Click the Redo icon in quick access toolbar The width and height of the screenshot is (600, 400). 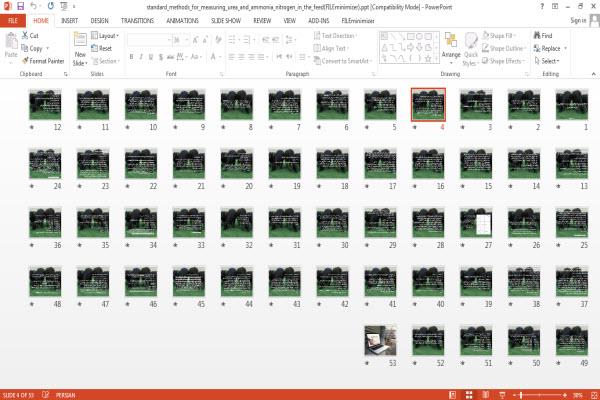(x=51, y=6)
